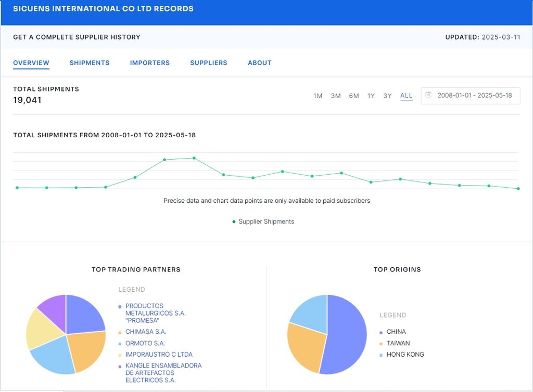Click the peak data point on shipments chart

pos(194,158)
